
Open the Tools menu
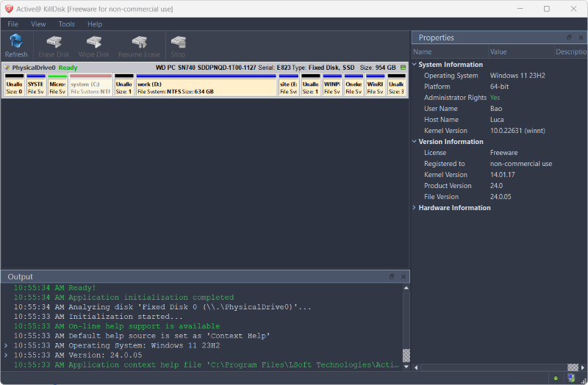coord(67,24)
